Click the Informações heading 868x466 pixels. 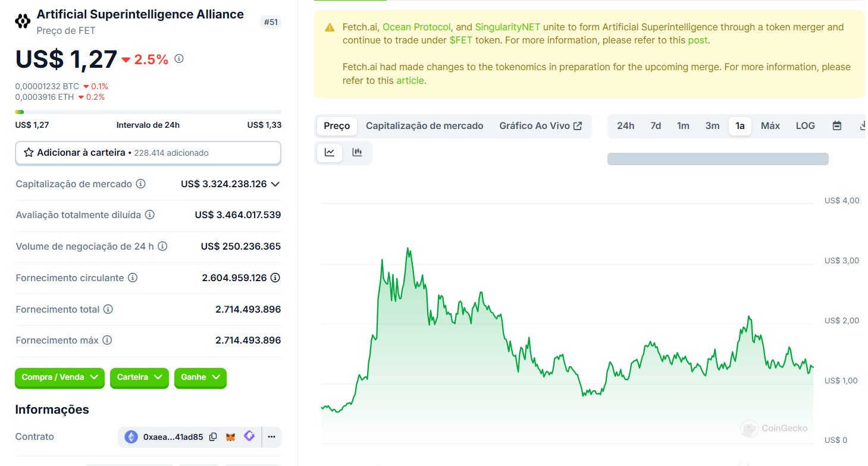click(x=52, y=410)
